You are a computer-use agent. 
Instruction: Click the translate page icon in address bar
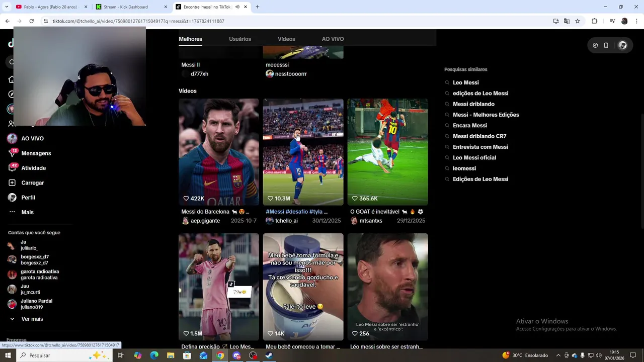point(567,21)
